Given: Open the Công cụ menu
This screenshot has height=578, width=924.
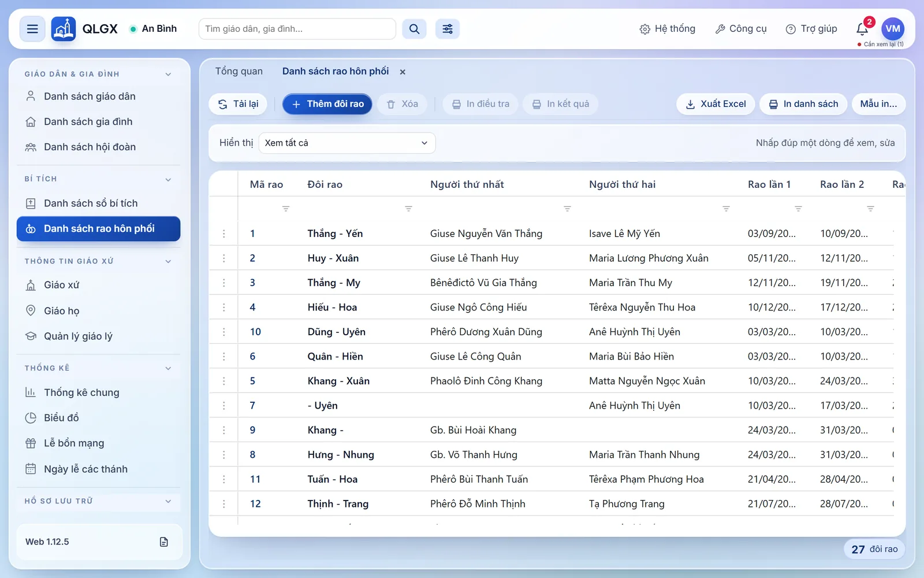Looking at the screenshot, I should (741, 29).
